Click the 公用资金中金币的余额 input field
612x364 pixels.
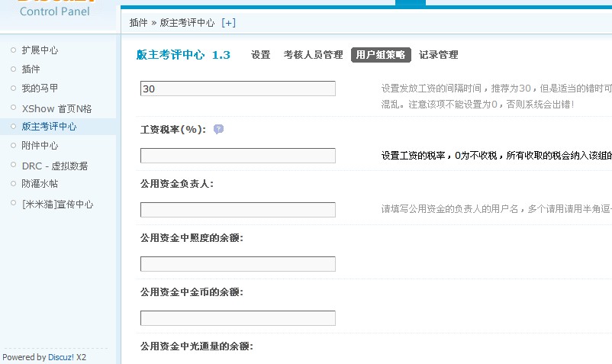click(x=237, y=318)
